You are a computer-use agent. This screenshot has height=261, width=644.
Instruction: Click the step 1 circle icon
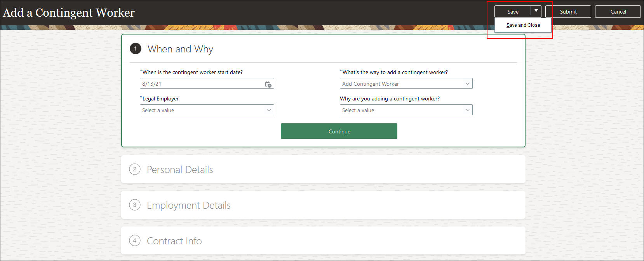click(135, 49)
